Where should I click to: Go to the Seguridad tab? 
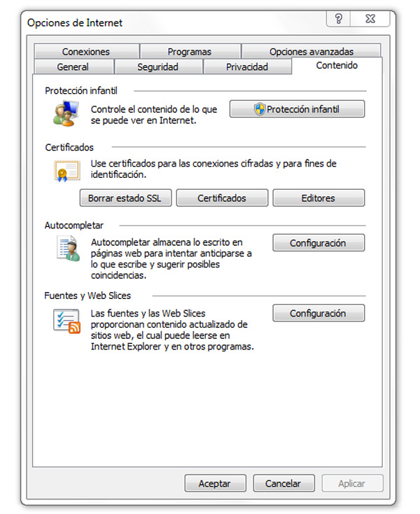tap(158, 67)
